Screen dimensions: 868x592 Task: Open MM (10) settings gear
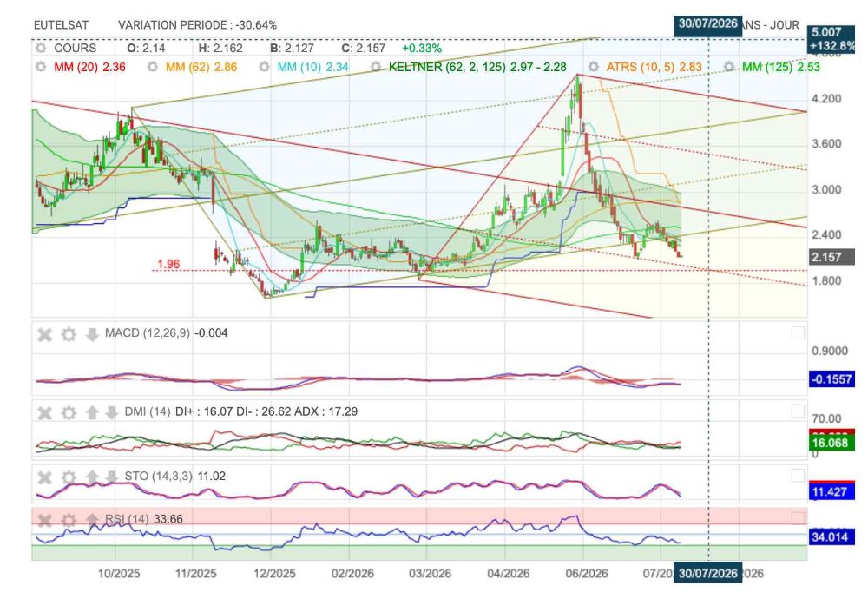point(264,67)
